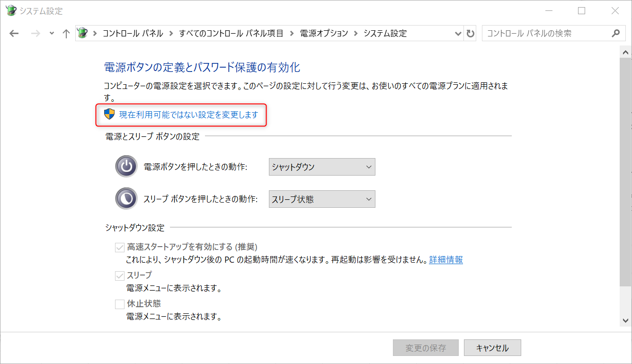Enable the 休止状態 checkbox
This screenshot has width=632, height=364.
click(119, 304)
